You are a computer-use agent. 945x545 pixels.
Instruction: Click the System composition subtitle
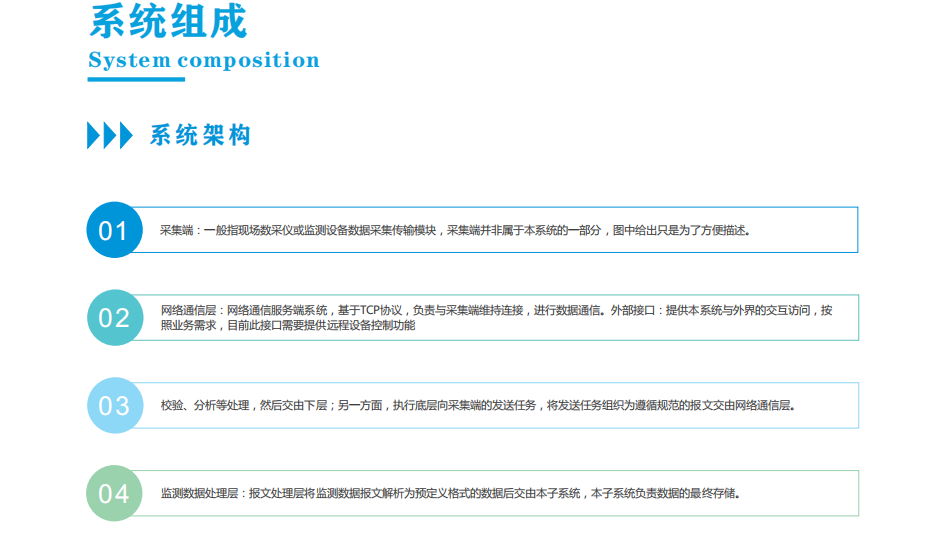[x=204, y=60]
